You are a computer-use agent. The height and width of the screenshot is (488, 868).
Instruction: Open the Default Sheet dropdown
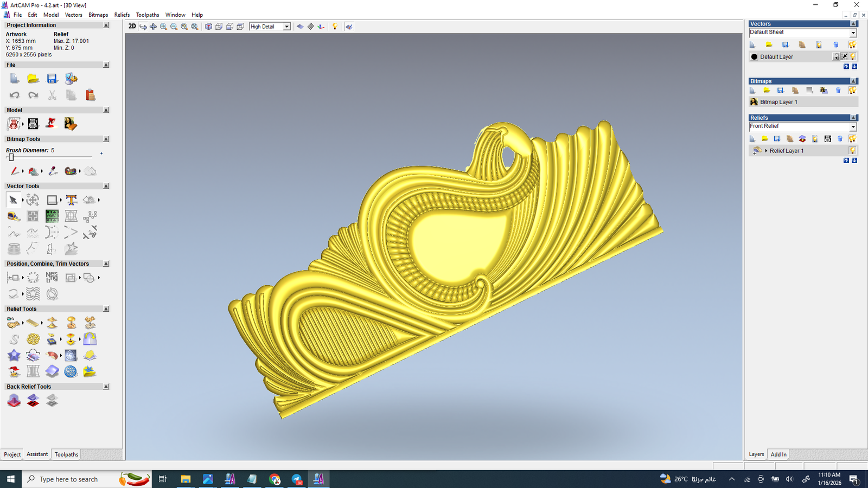(852, 33)
